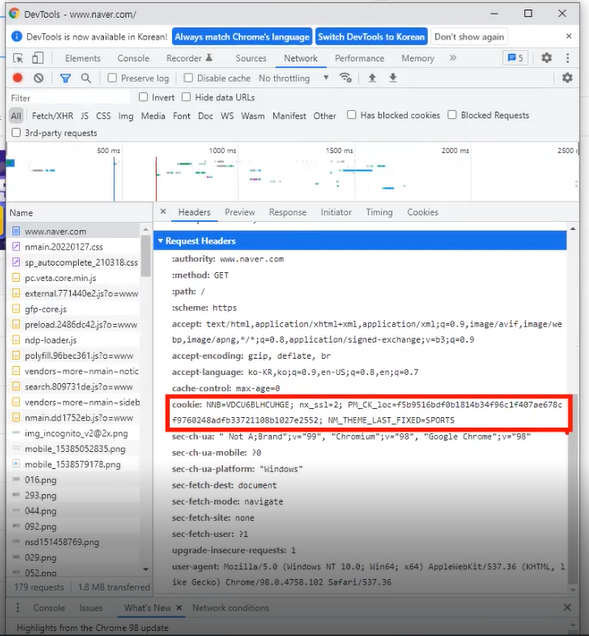Click in the Filter text field
The width and height of the screenshot is (589, 636).
(69, 98)
